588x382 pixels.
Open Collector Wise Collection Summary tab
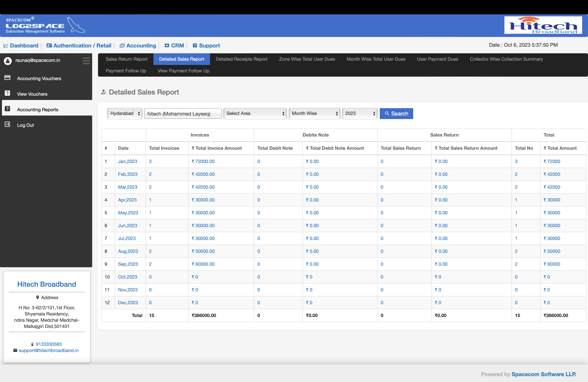tap(506, 59)
